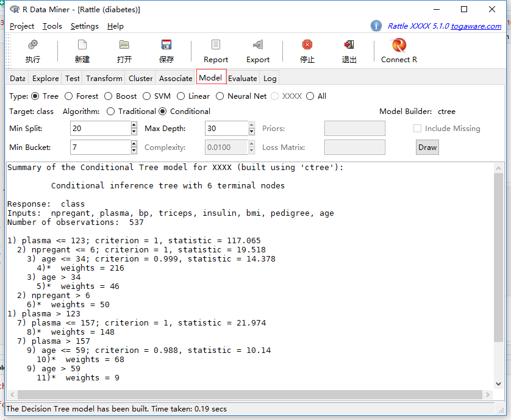Click the Execute gear icon (执行)
Screen dimensions: 511x420
tap(32, 44)
